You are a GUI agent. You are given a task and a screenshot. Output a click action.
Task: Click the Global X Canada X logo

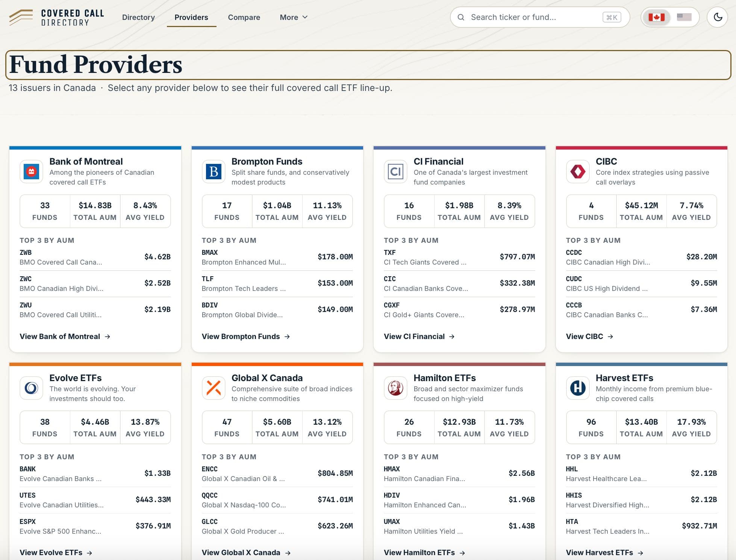pos(214,388)
